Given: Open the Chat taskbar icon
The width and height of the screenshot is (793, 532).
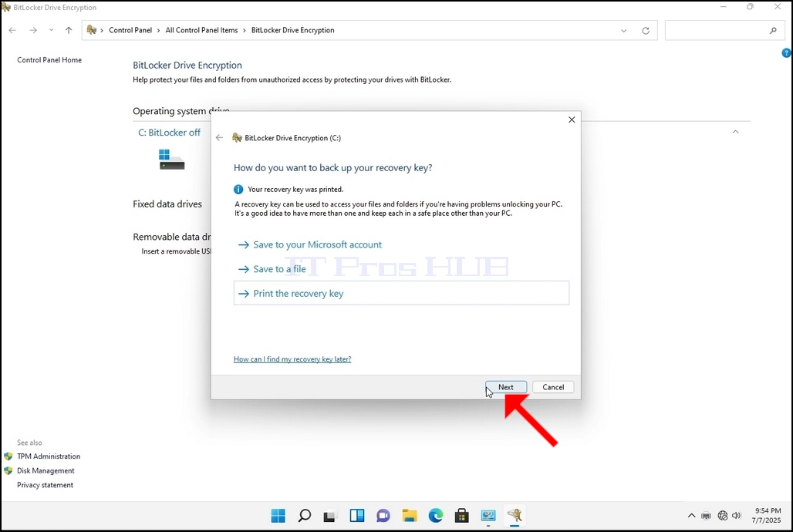Looking at the screenshot, I should (383, 516).
